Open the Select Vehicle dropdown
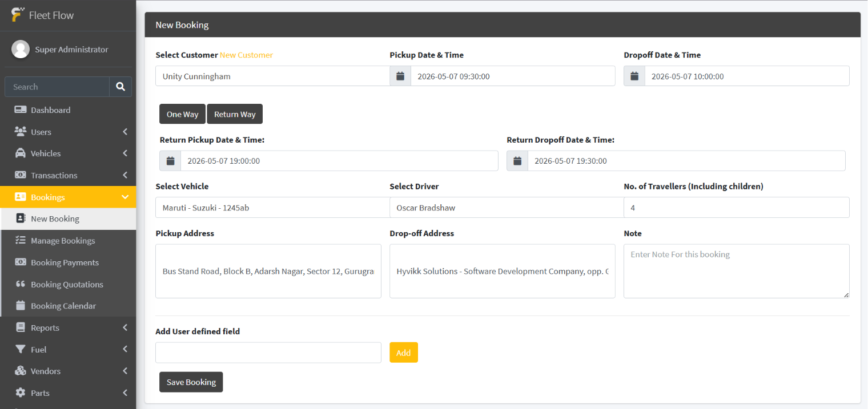The image size is (868, 409). (272, 208)
